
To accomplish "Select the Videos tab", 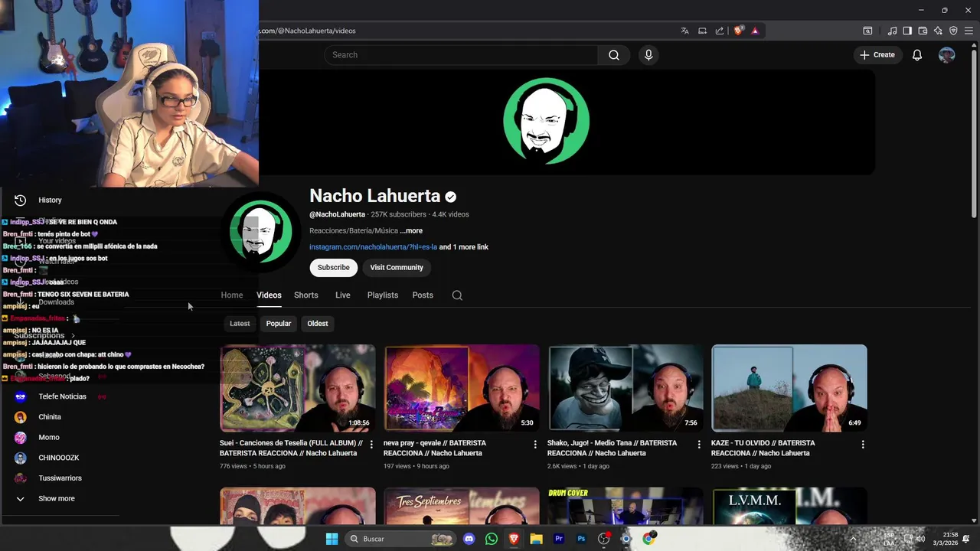I will 269,295.
